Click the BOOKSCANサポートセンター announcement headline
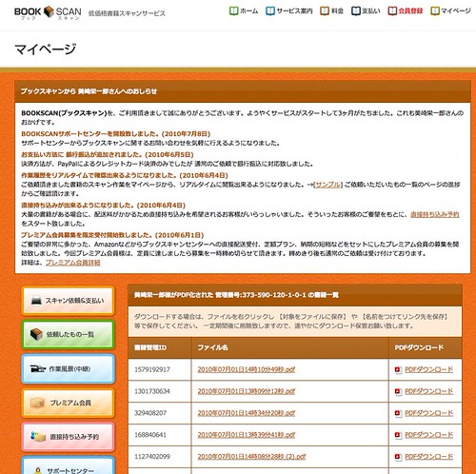Image resolution: width=476 pixels, height=474 pixels. coord(116,134)
